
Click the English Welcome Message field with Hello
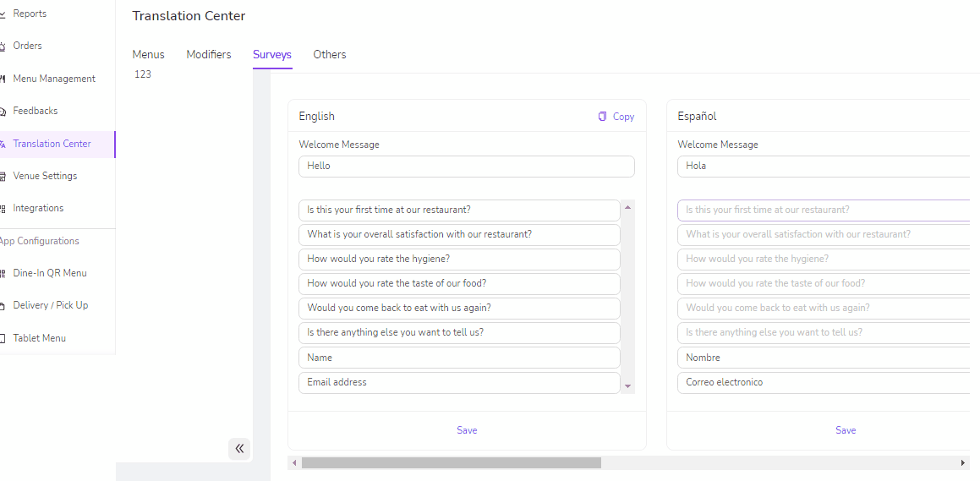(466, 167)
